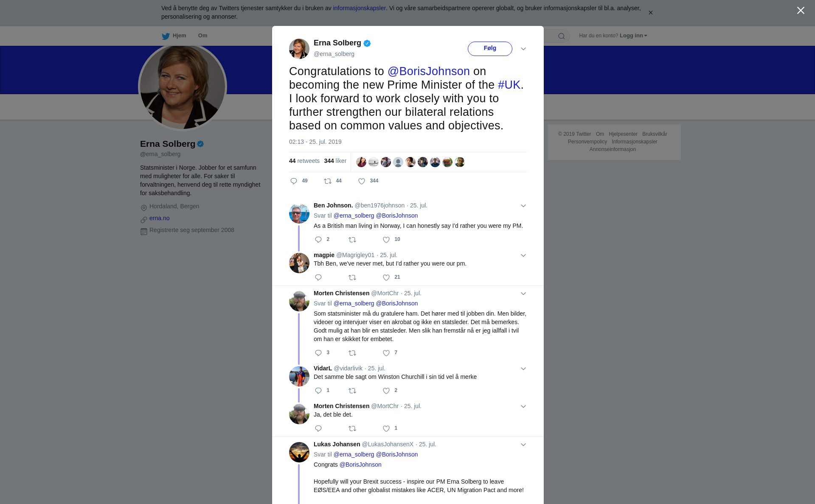Open the Logg inn dropdown
The height and width of the screenshot is (504, 815).
pos(633,36)
